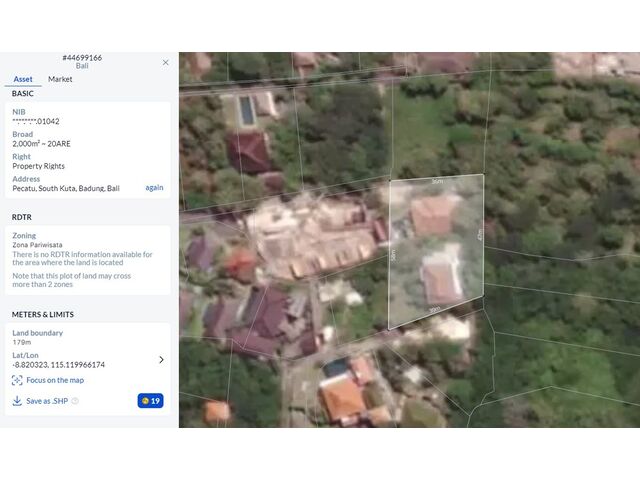The image size is (640, 480).
Task: Click the asset ID #44699166
Action: click(82, 58)
